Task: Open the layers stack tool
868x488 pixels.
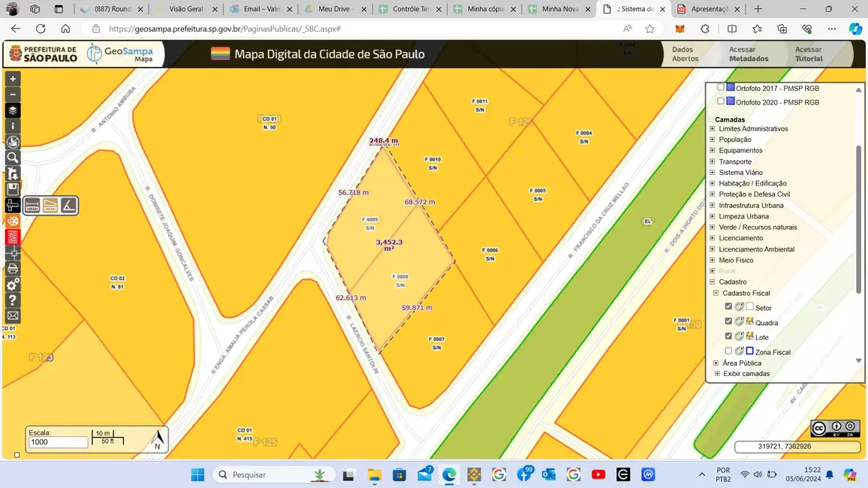Action: (13, 110)
